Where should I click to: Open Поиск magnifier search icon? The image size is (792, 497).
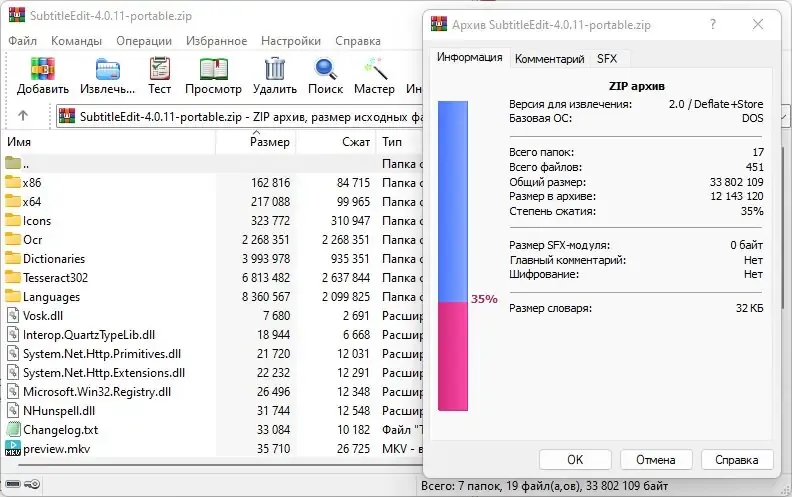pyautogui.click(x=325, y=69)
